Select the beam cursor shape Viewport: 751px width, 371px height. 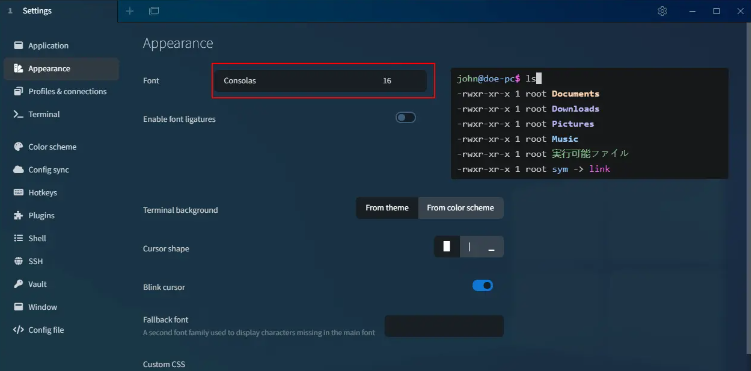click(x=469, y=247)
